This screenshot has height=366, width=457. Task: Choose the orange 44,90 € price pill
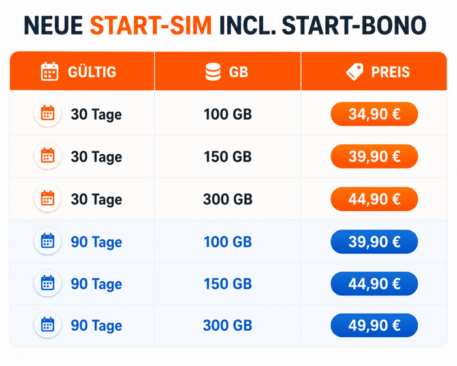(374, 199)
